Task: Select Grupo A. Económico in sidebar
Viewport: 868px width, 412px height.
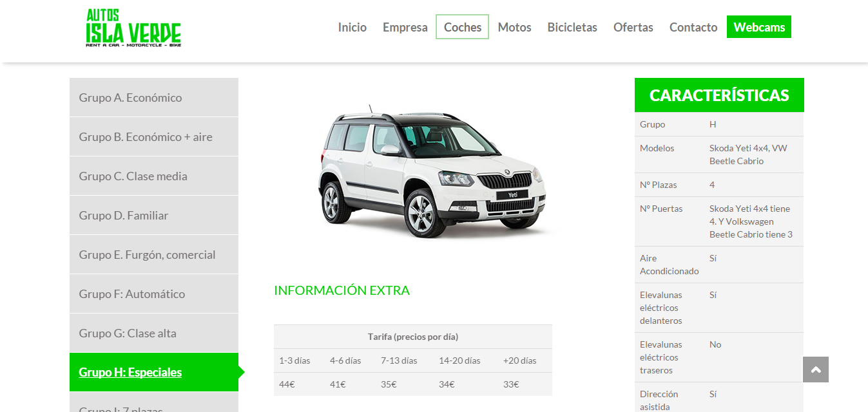Action: pos(154,97)
